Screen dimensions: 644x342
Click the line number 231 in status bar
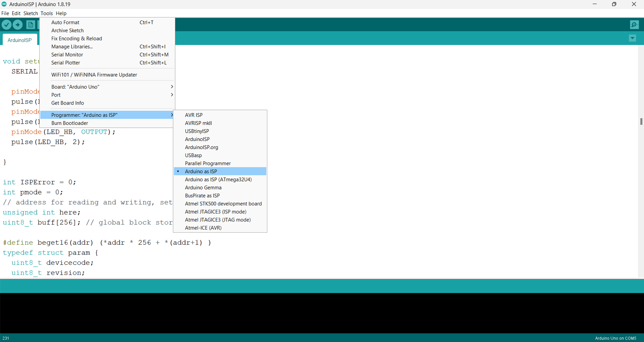6,338
